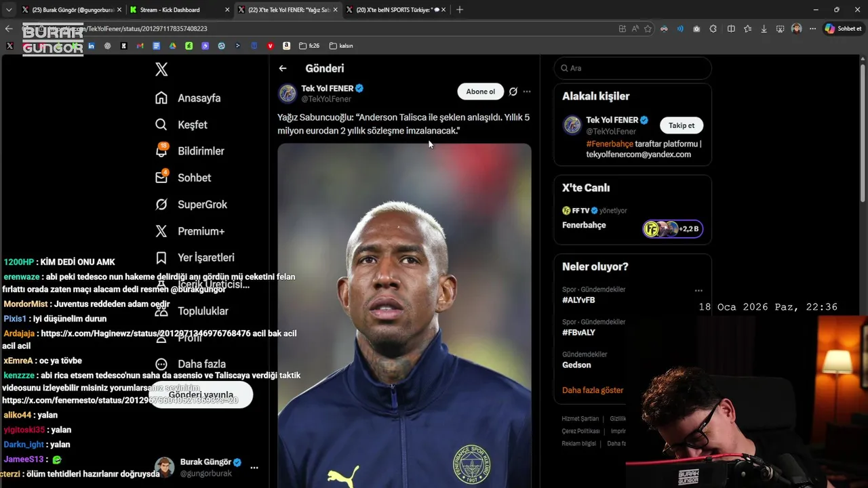Image resolution: width=868 pixels, height=488 pixels.
Task: Open the #ALYvFB trending topic
Action: [x=578, y=300]
